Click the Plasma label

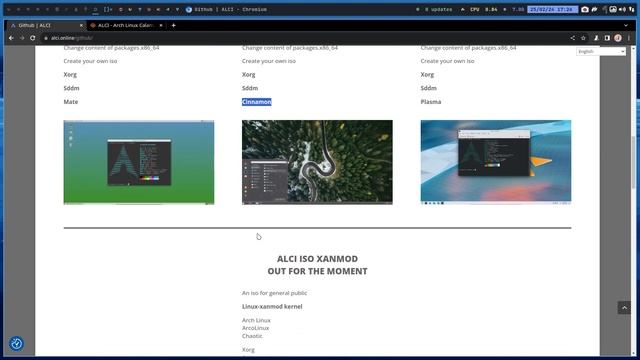pos(431,102)
